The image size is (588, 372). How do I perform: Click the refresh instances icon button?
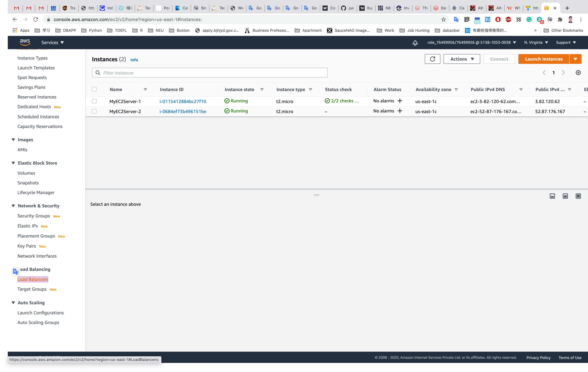[x=432, y=59]
